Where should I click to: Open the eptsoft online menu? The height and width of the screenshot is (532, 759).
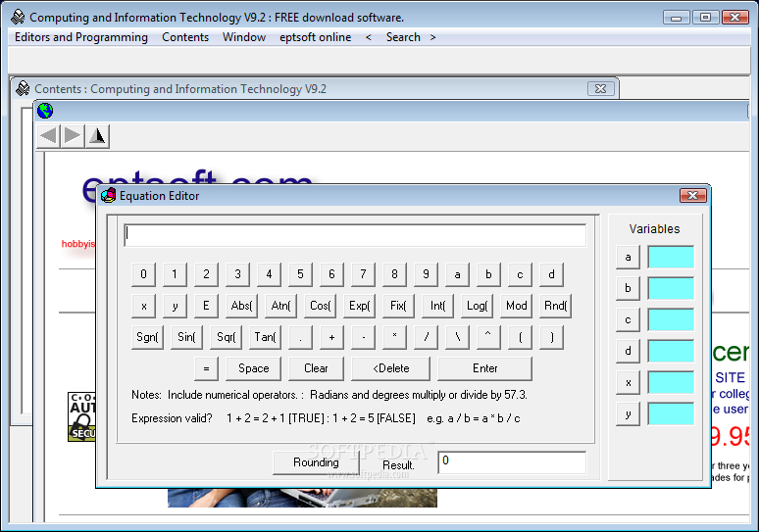pos(315,37)
